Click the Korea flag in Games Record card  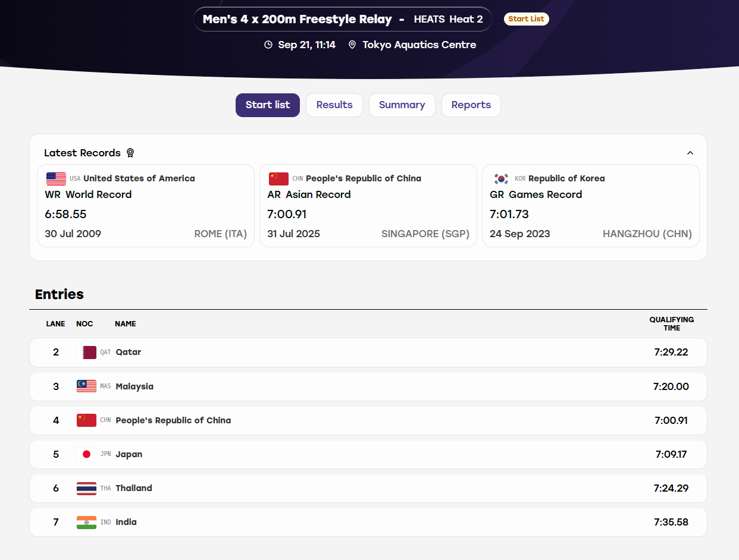501,179
